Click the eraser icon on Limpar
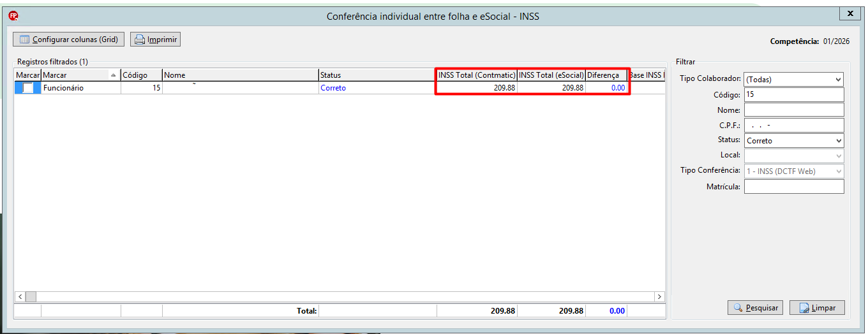The image size is (868, 334). [804, 308]
